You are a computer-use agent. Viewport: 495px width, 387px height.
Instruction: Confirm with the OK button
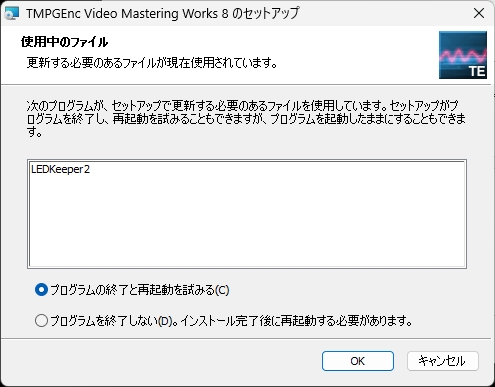tap(358, 361)
